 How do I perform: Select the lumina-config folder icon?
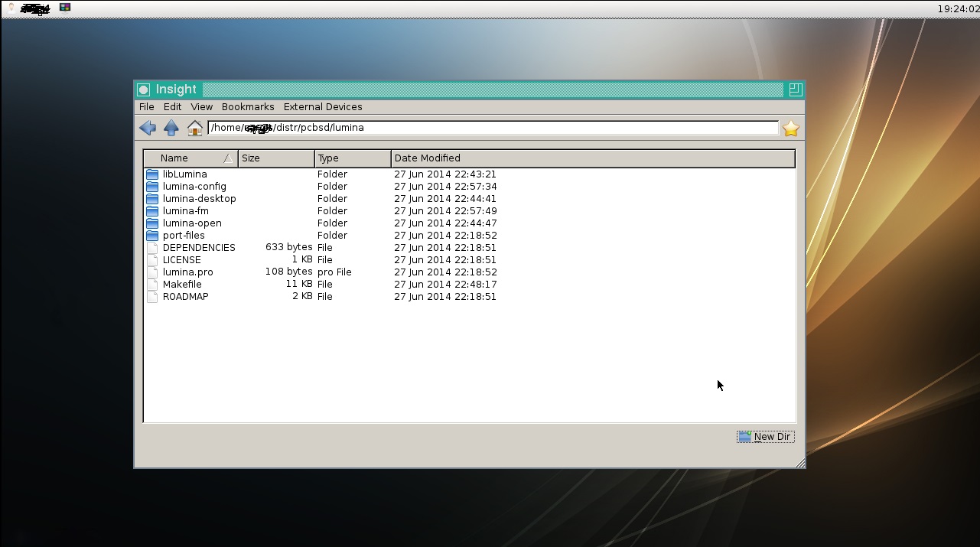click(x=152, y=187)
